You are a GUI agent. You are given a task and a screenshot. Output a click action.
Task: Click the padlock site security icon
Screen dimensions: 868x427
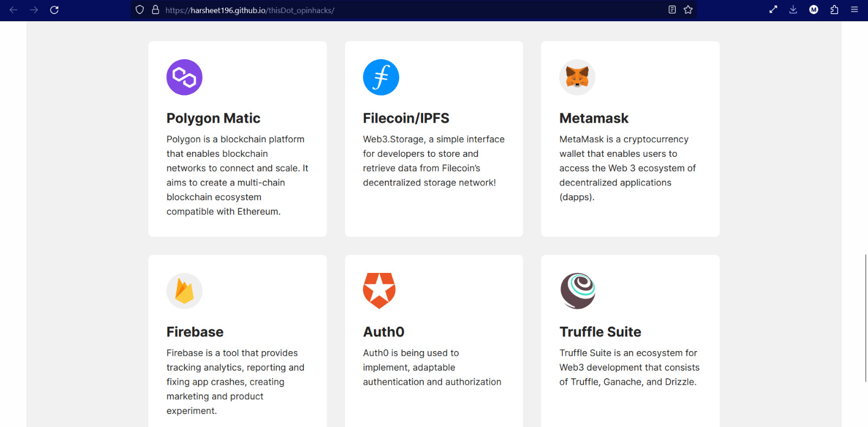155,10
